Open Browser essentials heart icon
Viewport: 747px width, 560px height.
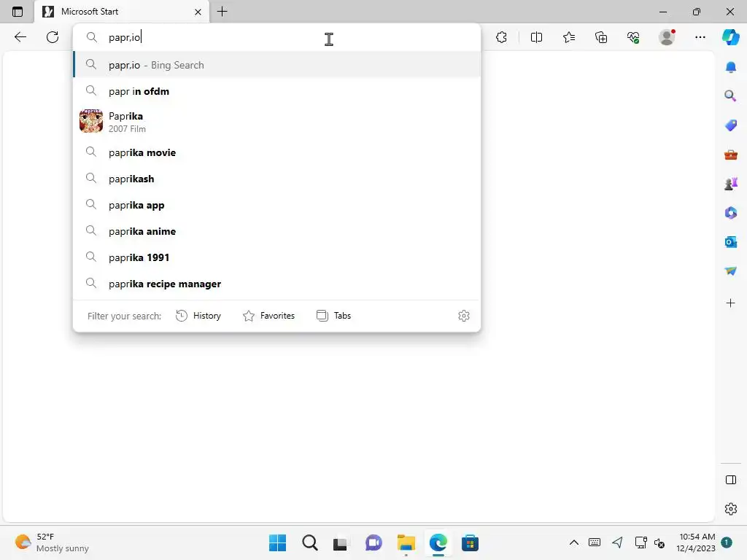633,37
